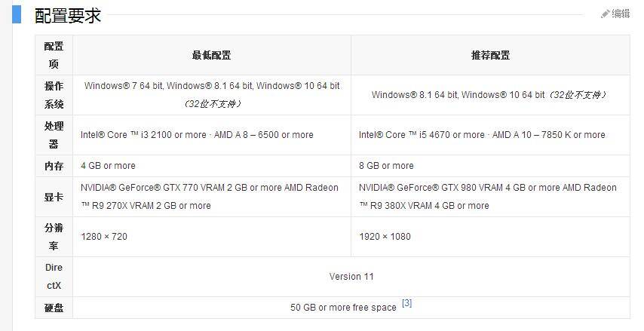
Task: Click the 1920 × 1080 resolution cell
Action: 385,237
